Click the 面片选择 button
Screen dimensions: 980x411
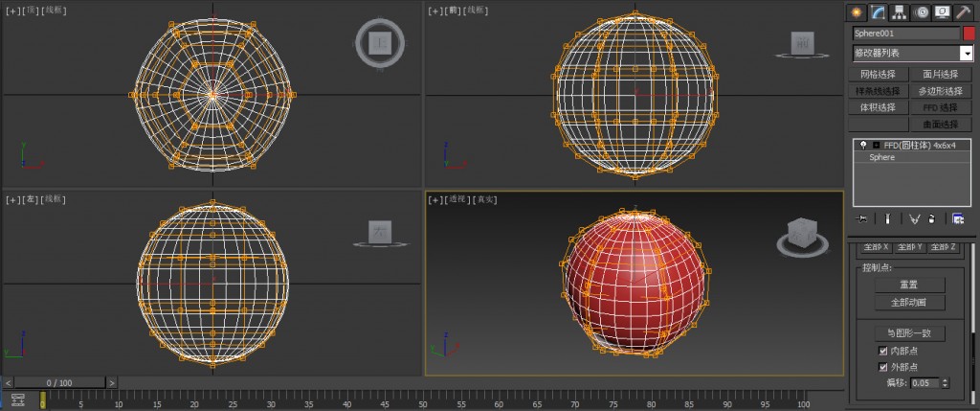click(941, 75)
